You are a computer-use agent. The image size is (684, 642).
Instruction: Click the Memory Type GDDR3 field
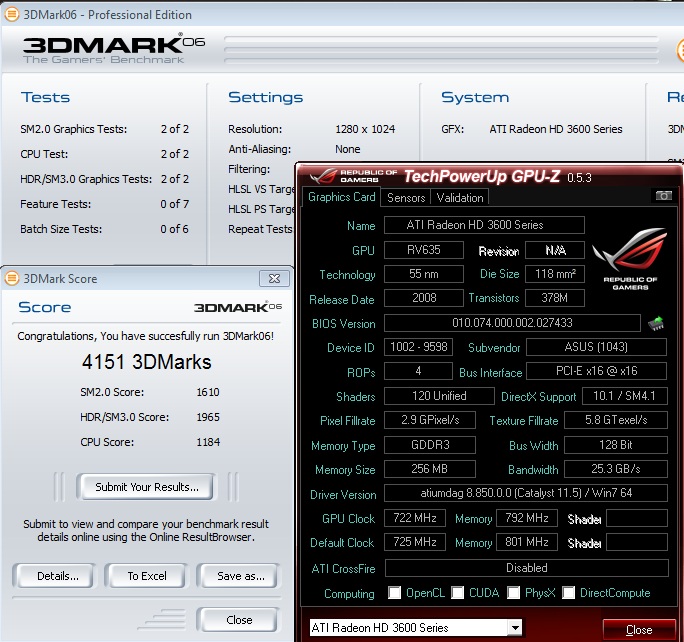(x=430, y=444)
